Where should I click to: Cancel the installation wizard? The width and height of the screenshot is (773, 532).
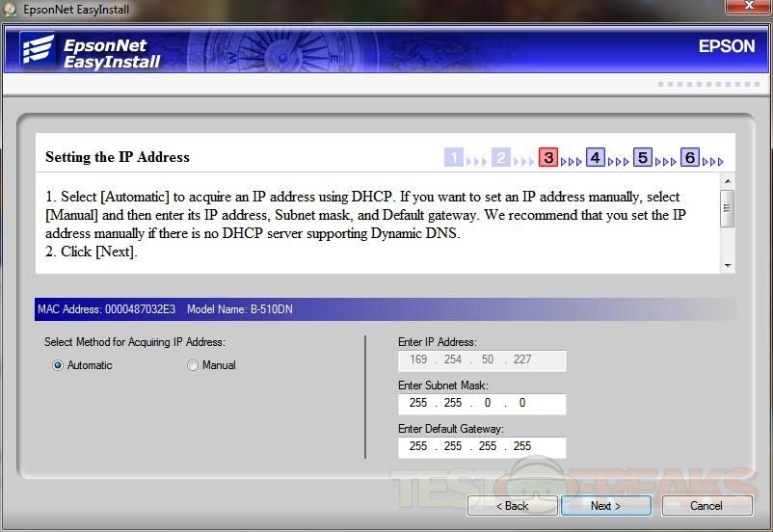pyautogui.click(x=706, y=505)
